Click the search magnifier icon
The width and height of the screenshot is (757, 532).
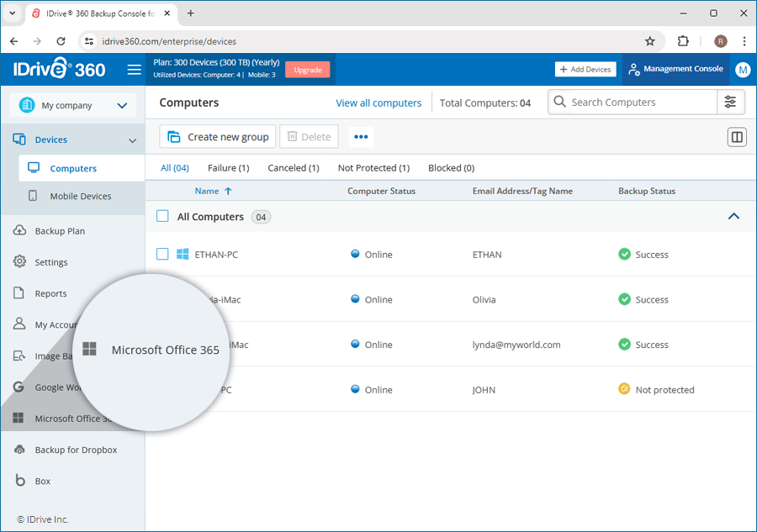[559, 102]
